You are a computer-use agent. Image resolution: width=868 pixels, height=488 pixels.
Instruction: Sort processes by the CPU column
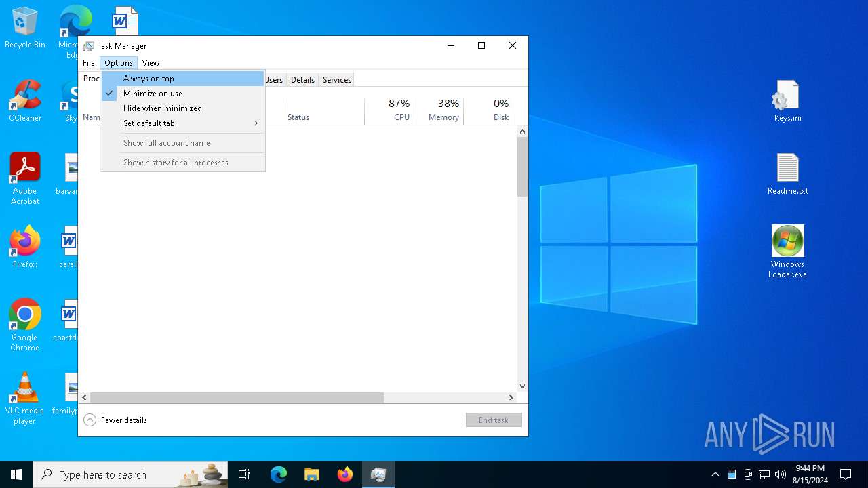(x=389, y=110)
